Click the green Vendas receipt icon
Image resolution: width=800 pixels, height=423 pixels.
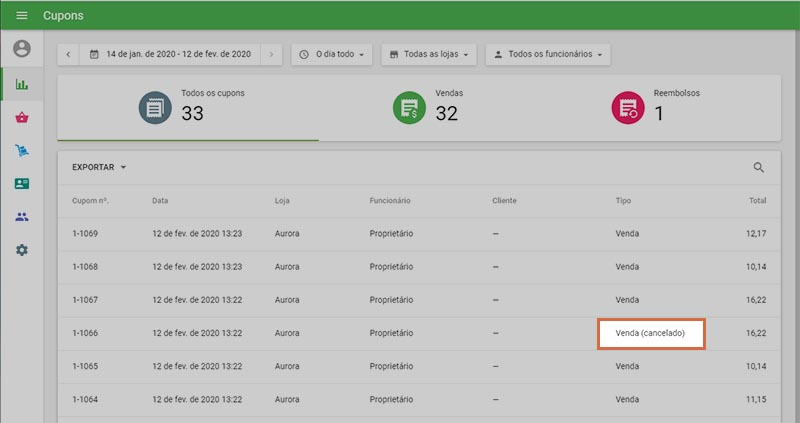click(x=409, y=108)
